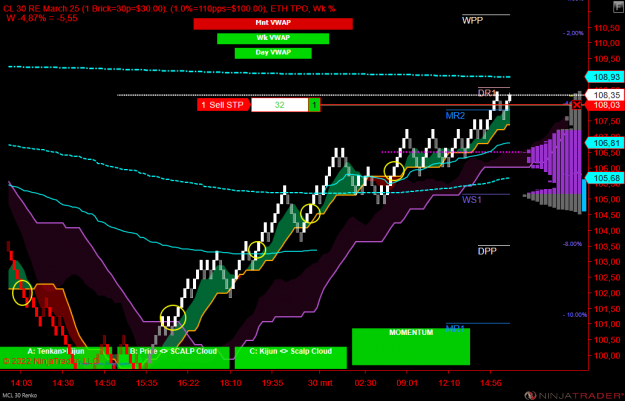Click the -8.00% percent scale label
The height and width of the screenshot is (401, 625).
tap(572, 244)
